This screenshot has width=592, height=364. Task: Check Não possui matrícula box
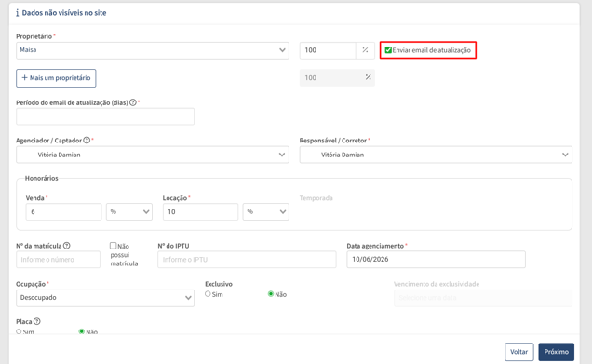click(113, 246)
